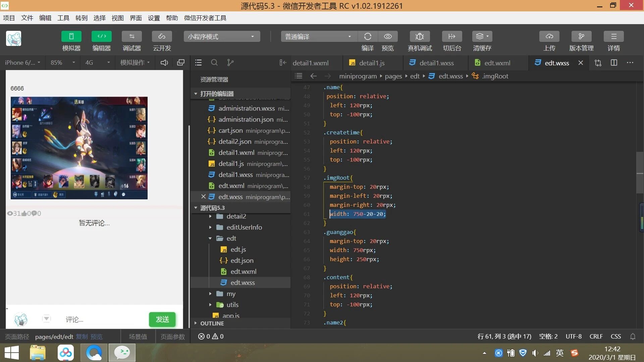Open the Version Management icon
The width and height of the screenshot is (644, 362).
(581, 37)
